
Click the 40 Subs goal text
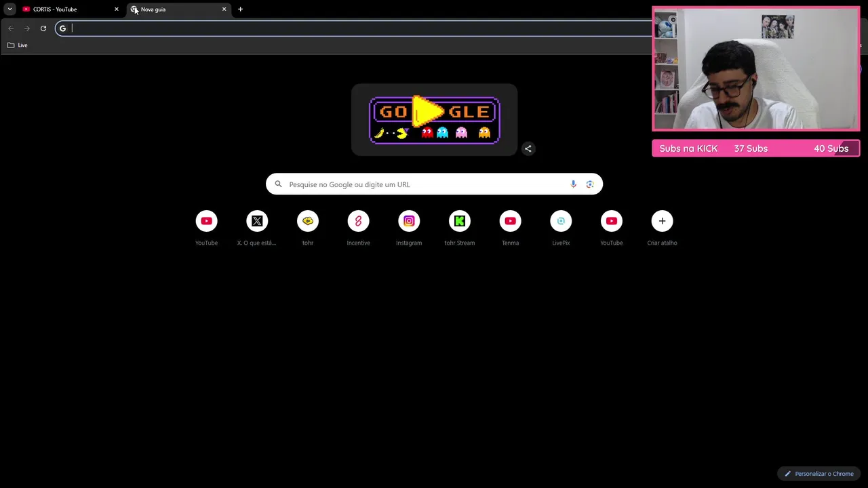point(831,148)
